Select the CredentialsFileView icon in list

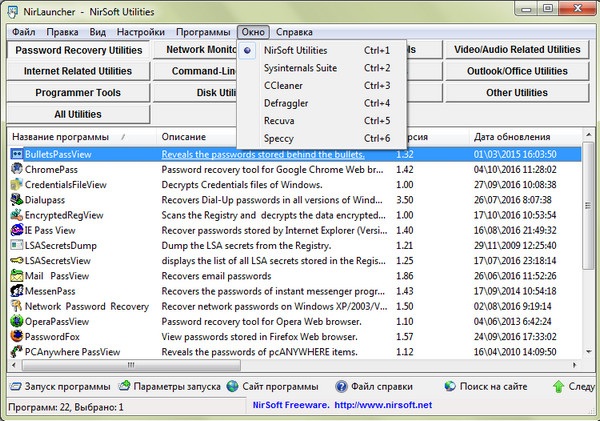tap(16, 185)
